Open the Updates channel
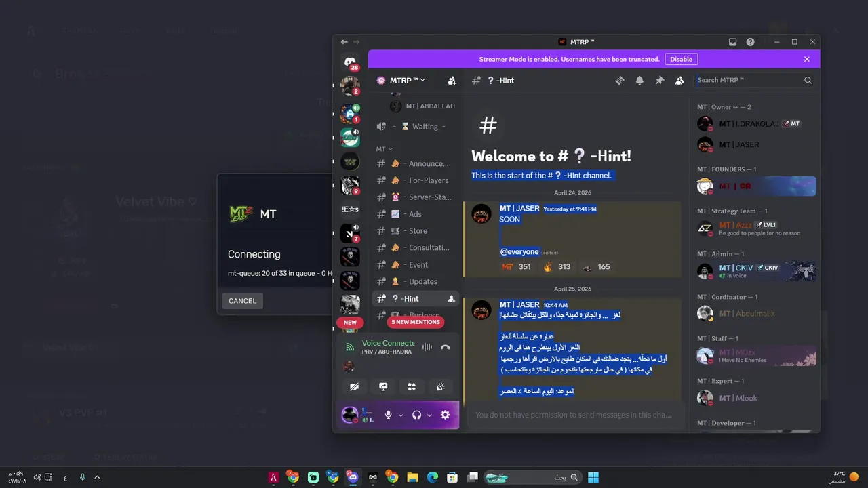The image size is (868, 488). coord(416,282)
